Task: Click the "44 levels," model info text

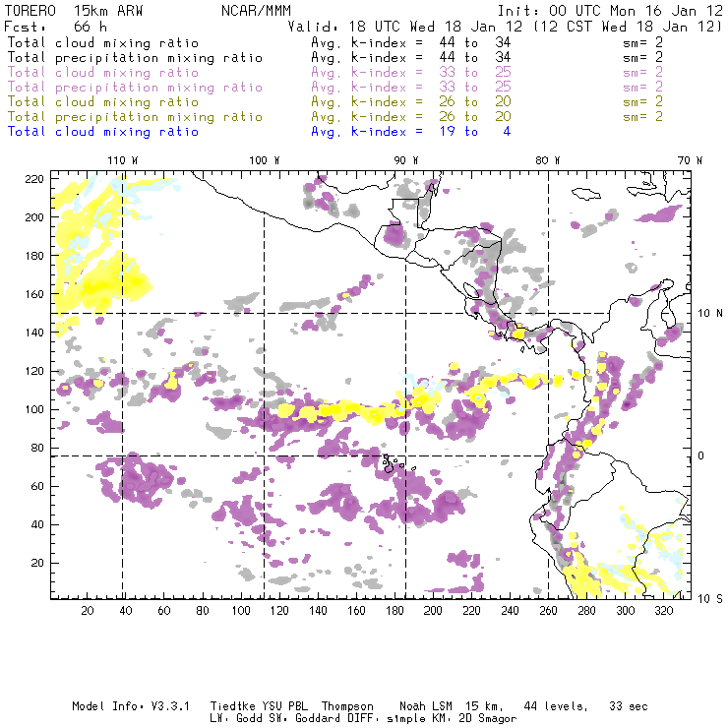Action: pyautogui.click(x=556, y=706)
